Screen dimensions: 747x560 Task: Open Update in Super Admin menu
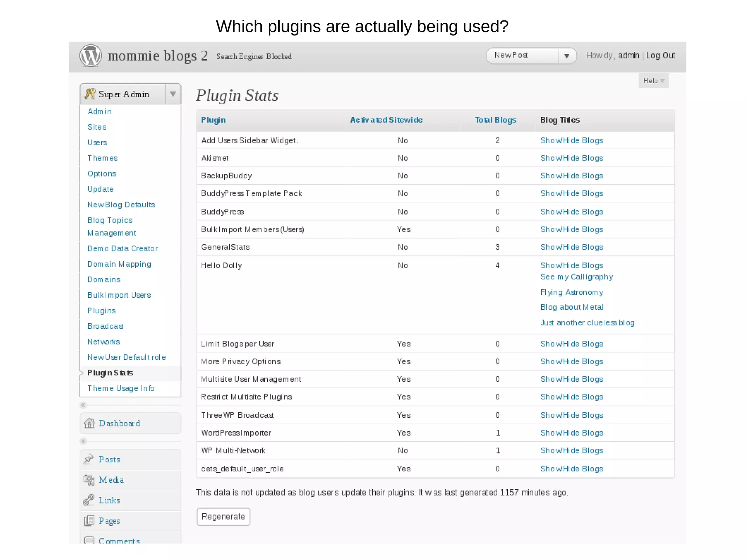click(100, 189)
